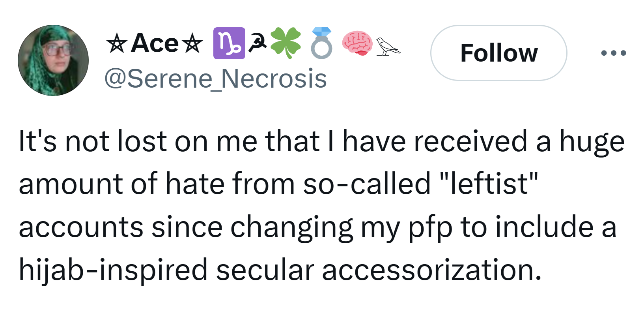Screen dimensions: 644x319
Task: Click the pentagram star before Ace
Action: click(x=116, y=44)
